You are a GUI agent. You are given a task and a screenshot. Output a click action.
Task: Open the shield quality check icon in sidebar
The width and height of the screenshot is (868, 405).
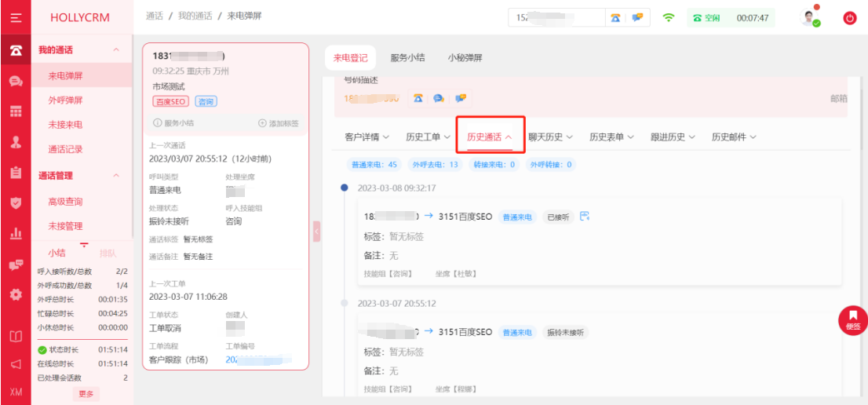16,203
